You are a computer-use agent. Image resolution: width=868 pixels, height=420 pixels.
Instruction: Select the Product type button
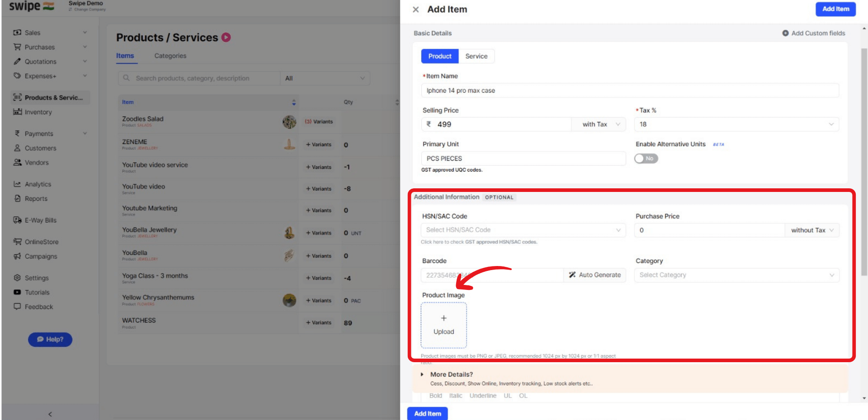(x=439, y=56)
